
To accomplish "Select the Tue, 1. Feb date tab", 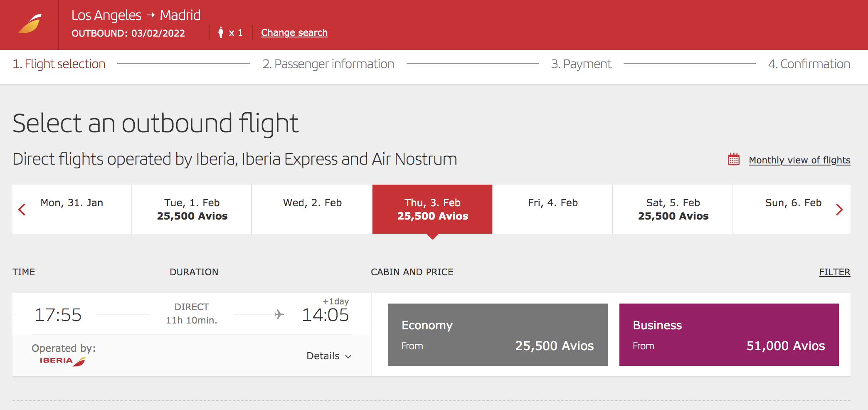I will click(191, 209).
